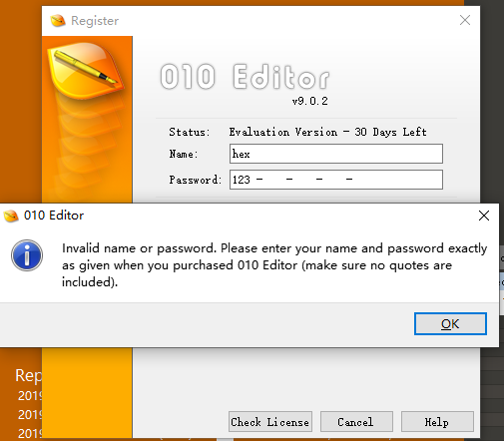Viewport: 504px width, 441px height.
Task: Click the 'Evaluation Version - 30 Days Left' status text
Action: coord(327,132)
